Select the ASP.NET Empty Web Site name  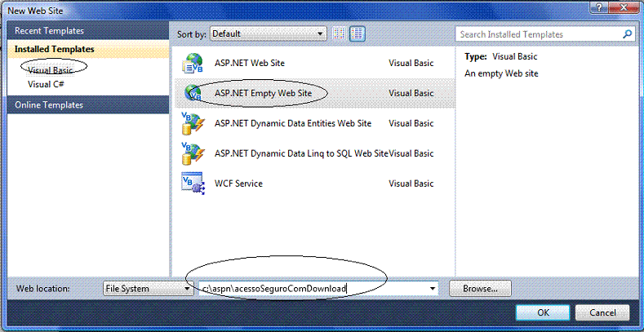pyautogui.click(x=263, y=93)
